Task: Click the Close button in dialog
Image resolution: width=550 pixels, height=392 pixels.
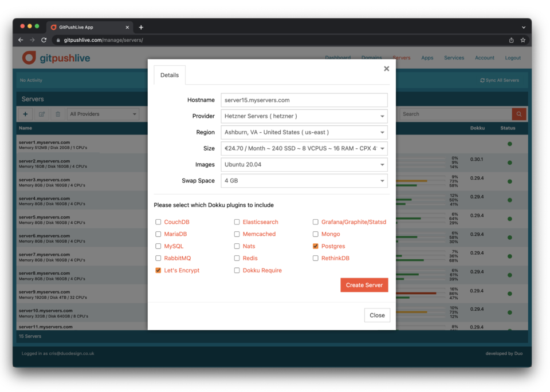Action: (377, 315)
